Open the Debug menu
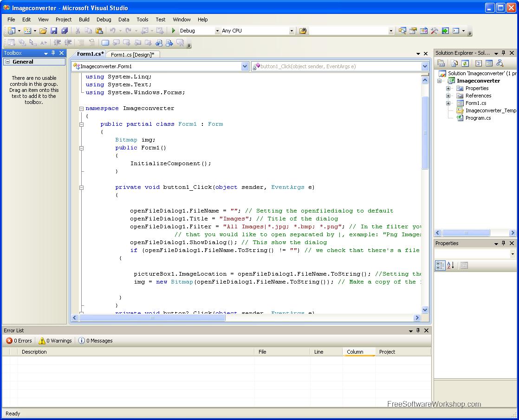 (104, 19)
